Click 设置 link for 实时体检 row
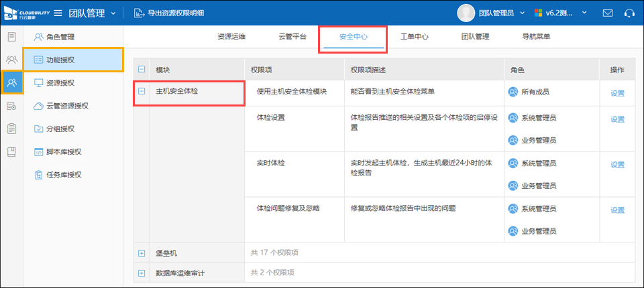The image size is (644, 288). click(617, 164)
